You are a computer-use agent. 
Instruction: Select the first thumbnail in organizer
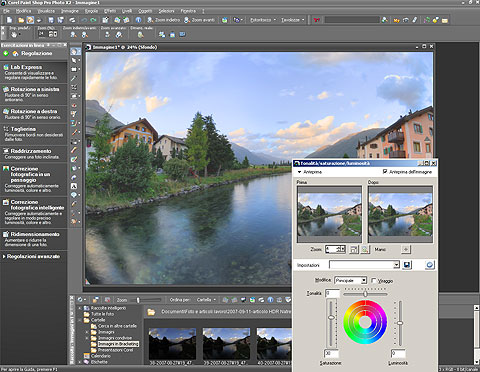[172, 343]
